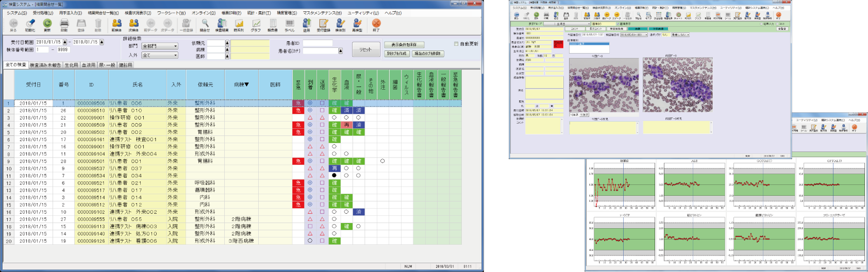Click the 更新 refresh toolbar icon

47,24
